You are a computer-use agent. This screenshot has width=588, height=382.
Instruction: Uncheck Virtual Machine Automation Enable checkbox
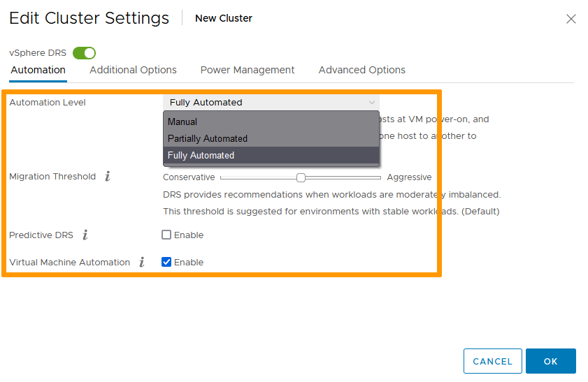166,263
